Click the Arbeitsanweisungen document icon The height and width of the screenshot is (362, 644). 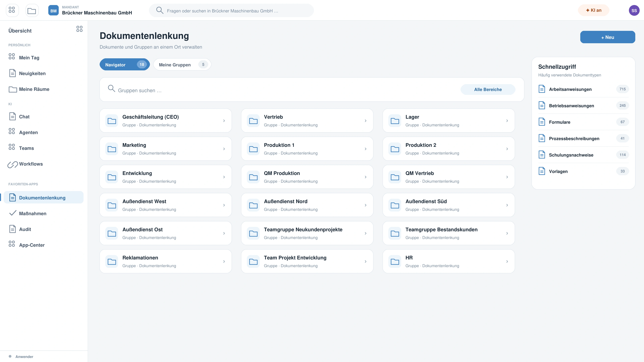[542, 89]
